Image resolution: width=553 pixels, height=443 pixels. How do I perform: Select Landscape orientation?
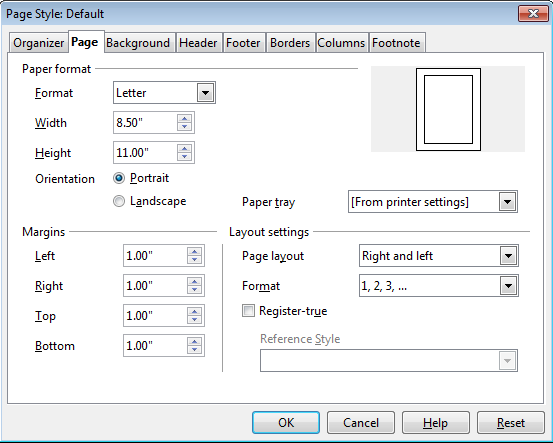click(x=119, y=201)
